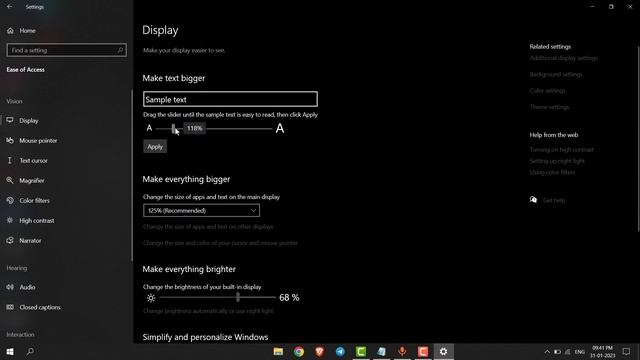
Task: Open Change size and color of cursor link
Action: coord(220,243)
